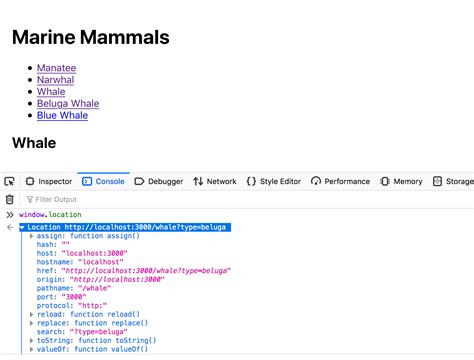Screen dimensions: 474x360
Task: Select the Style Editor tab
Action: tap(274, 181)
